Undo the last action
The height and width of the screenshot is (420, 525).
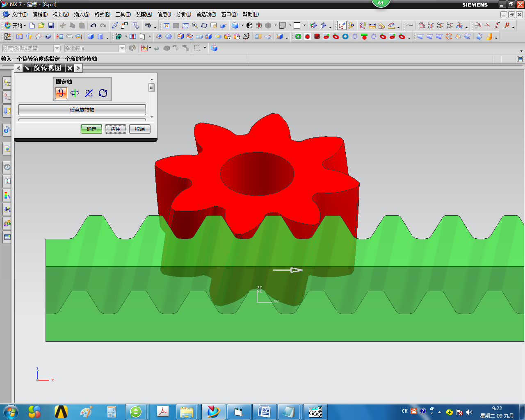click(93, 25)
